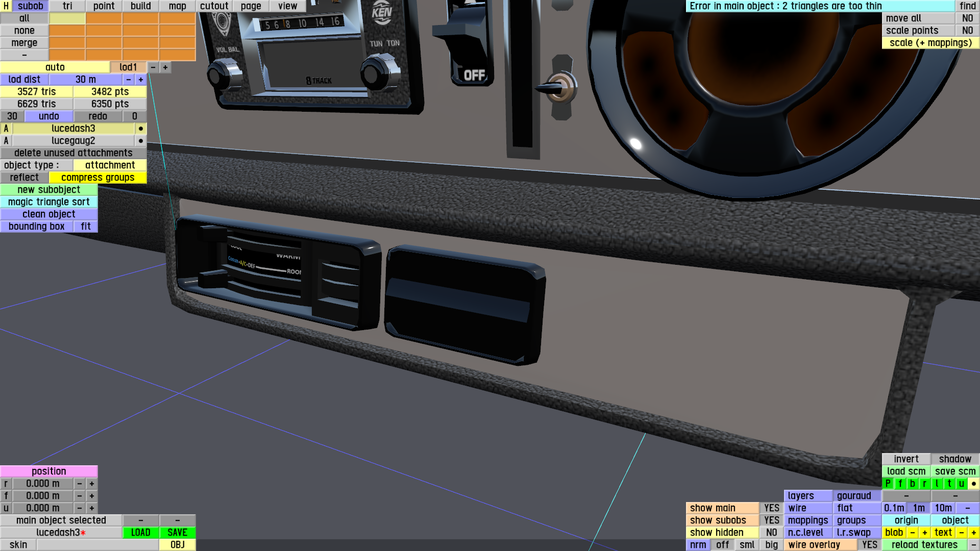The image size is (980, 551).
Task: Switch to the tri mode tab
Action: (67, 6)
